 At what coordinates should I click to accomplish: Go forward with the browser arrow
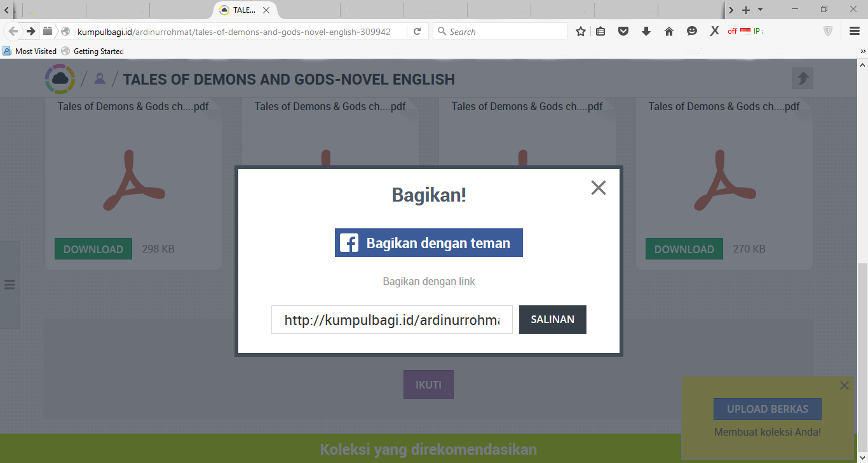point(31,31)
